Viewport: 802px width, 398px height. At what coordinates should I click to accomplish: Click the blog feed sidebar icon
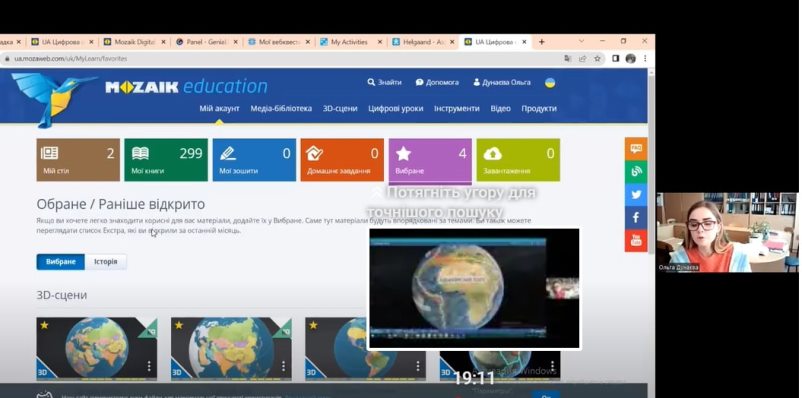tap(636, 171)
